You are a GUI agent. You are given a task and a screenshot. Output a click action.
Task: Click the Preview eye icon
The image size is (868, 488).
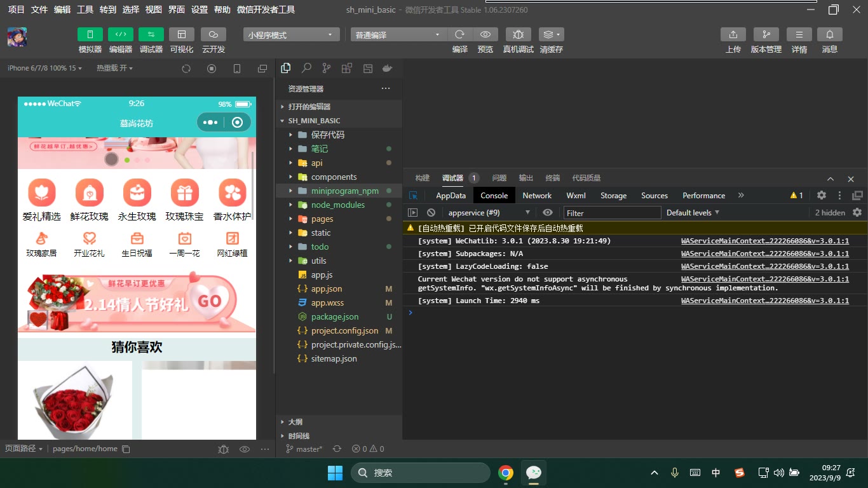485,34
